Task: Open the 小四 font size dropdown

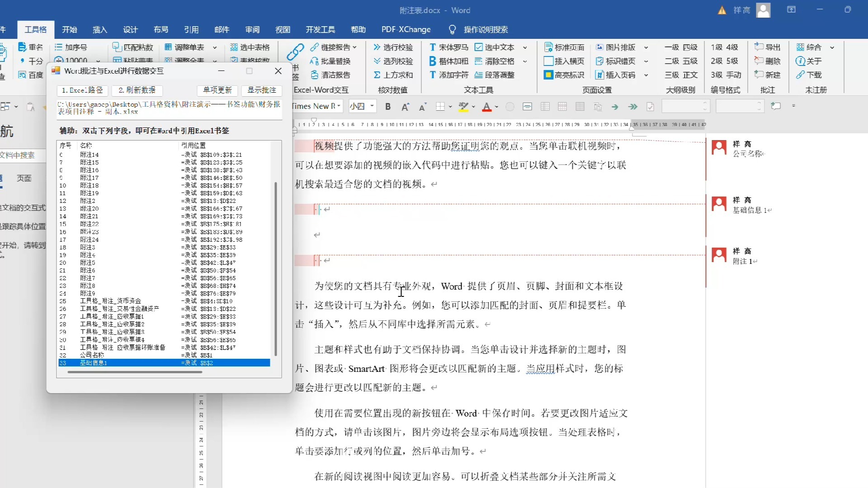Action: click(x=372, y=106)
